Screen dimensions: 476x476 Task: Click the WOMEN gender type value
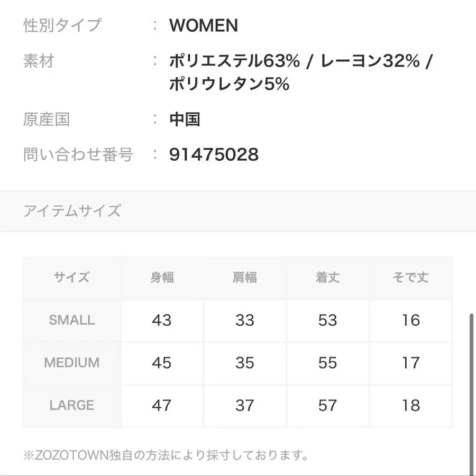204,25
